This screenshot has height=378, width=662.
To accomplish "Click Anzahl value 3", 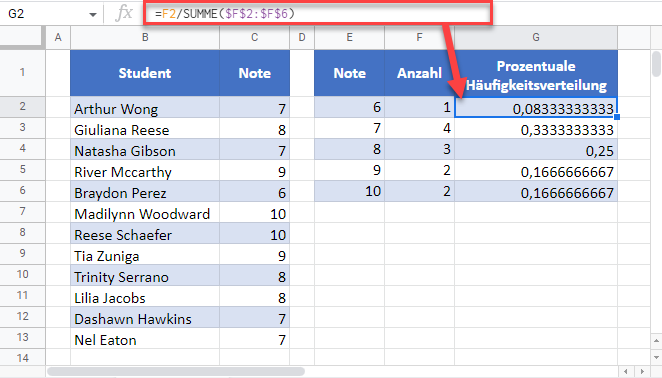I will click(x=419, y=149).
